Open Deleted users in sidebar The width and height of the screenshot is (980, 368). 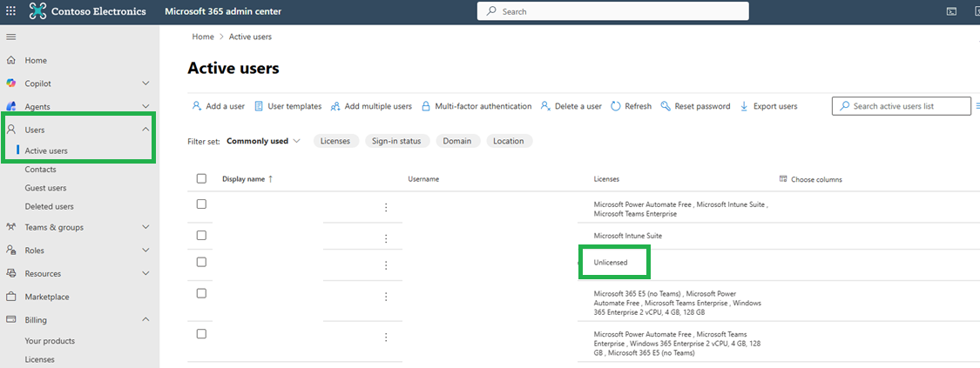pos(50,206)
